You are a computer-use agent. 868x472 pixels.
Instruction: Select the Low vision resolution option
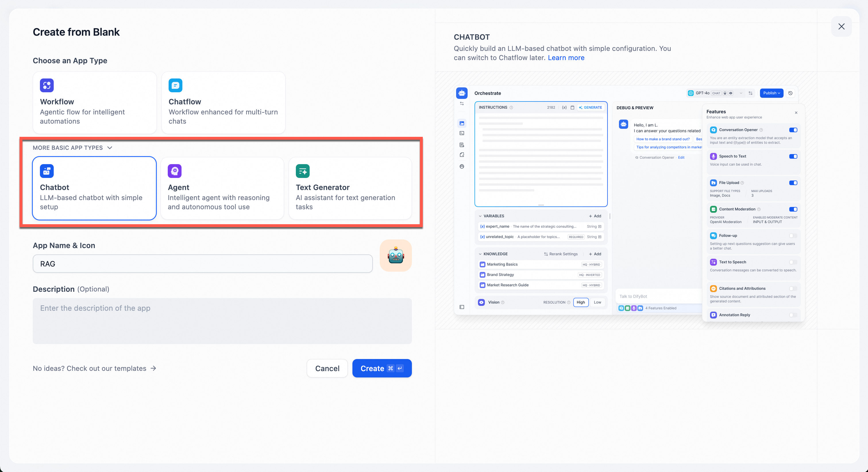point(597,302)
